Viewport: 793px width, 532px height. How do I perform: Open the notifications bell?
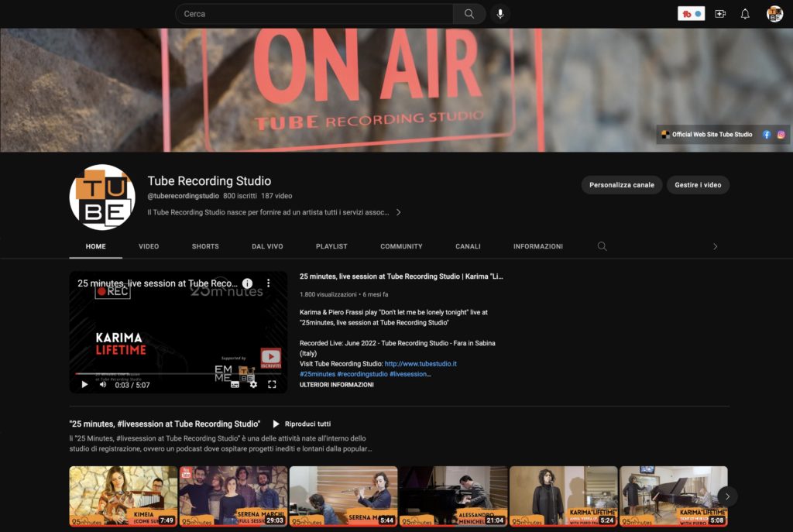(745, 14)
